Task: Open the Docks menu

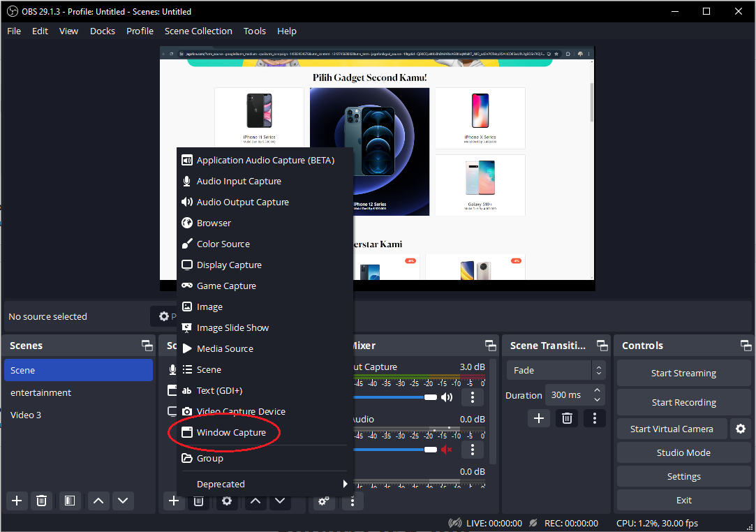Action: click(x=102, y=31)
